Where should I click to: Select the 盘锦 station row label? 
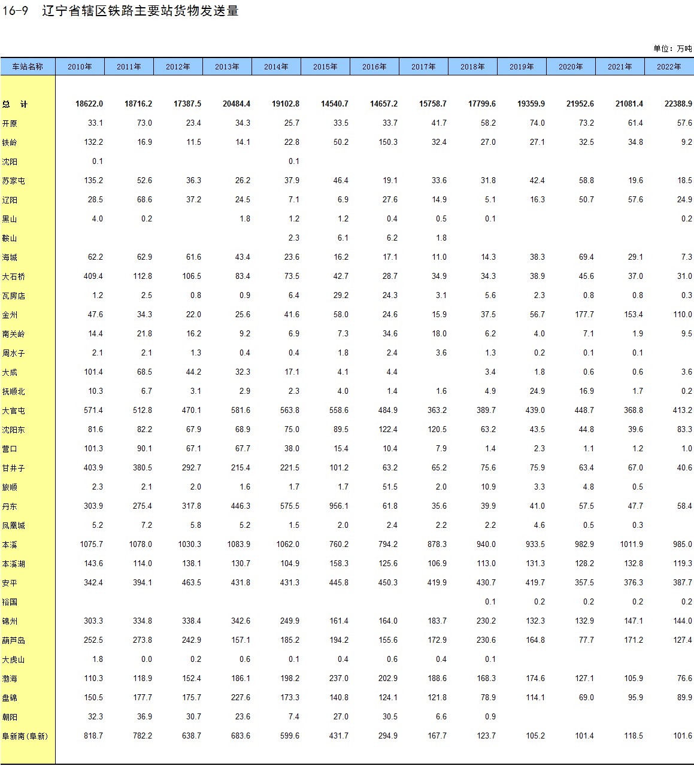pos(10,698)
